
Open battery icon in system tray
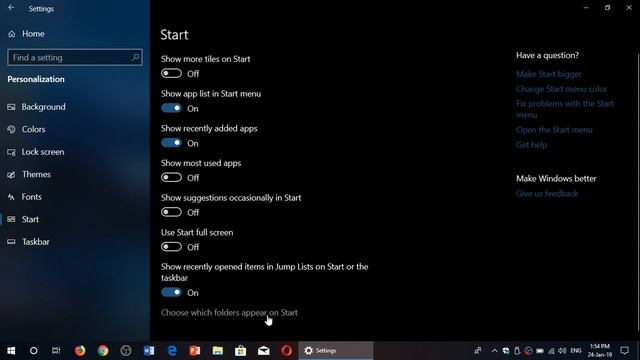coord(540,351)
